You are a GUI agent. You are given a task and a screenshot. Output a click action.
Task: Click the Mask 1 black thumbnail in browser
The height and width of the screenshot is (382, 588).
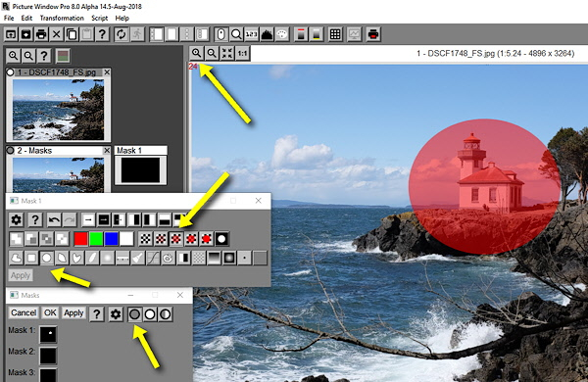pos(140,169)
